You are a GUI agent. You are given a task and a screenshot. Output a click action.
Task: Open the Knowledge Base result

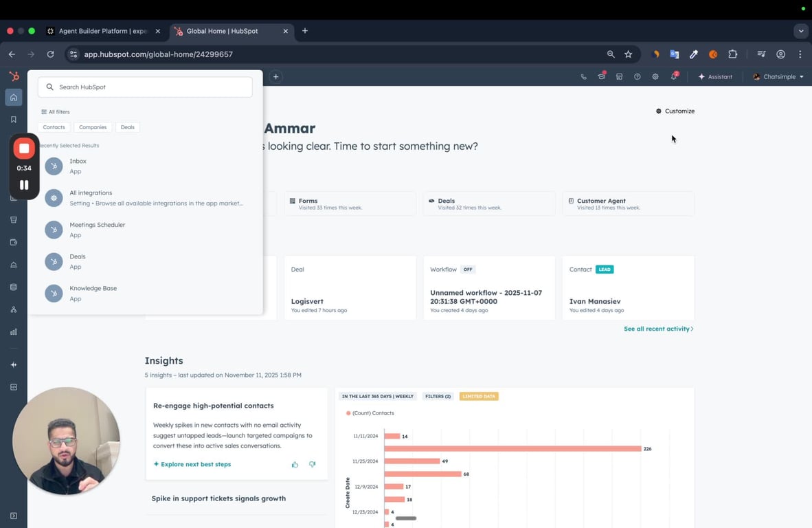pyautogui.click(x=145, y=294)
